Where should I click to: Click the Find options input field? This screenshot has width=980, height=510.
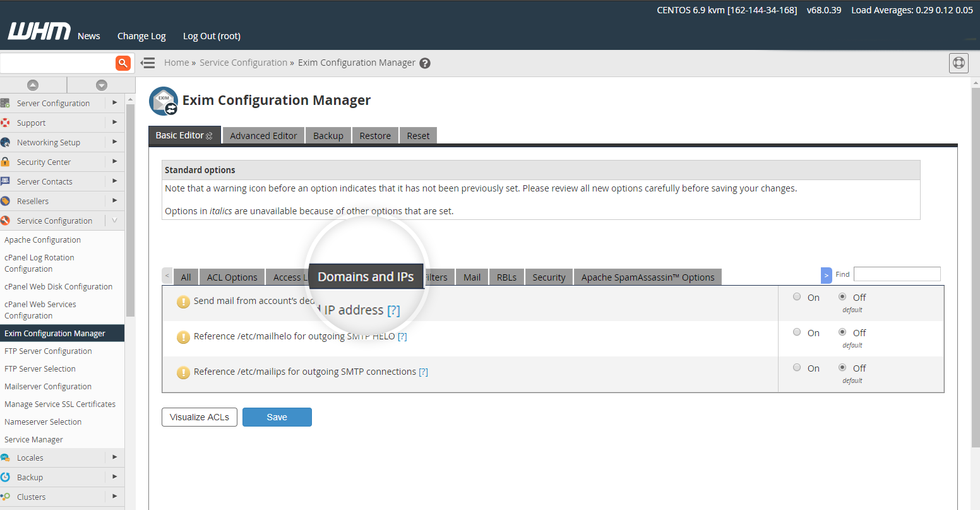[897, 274]
